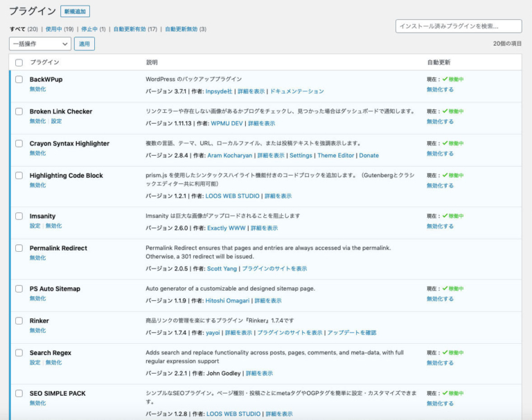The image size is (532, 420).
Task: Open the 一括操作 bulk actions dropdown
Action: (40, 44)
